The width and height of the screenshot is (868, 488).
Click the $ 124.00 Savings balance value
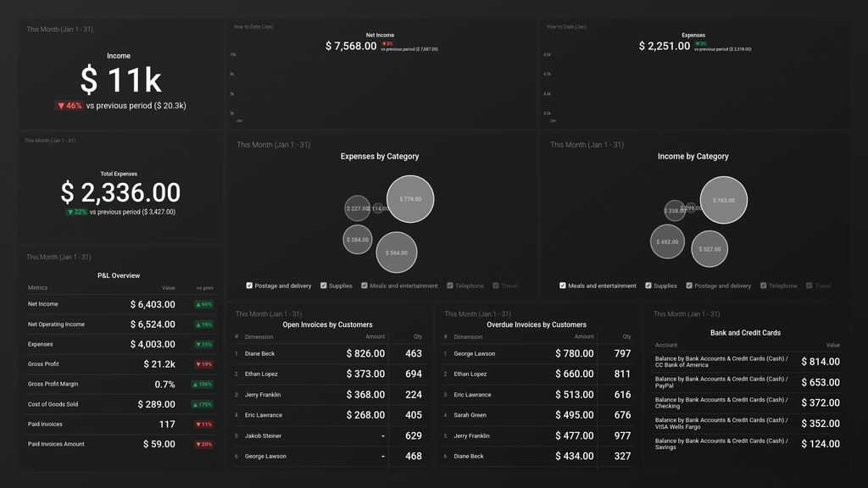(821, 444)
